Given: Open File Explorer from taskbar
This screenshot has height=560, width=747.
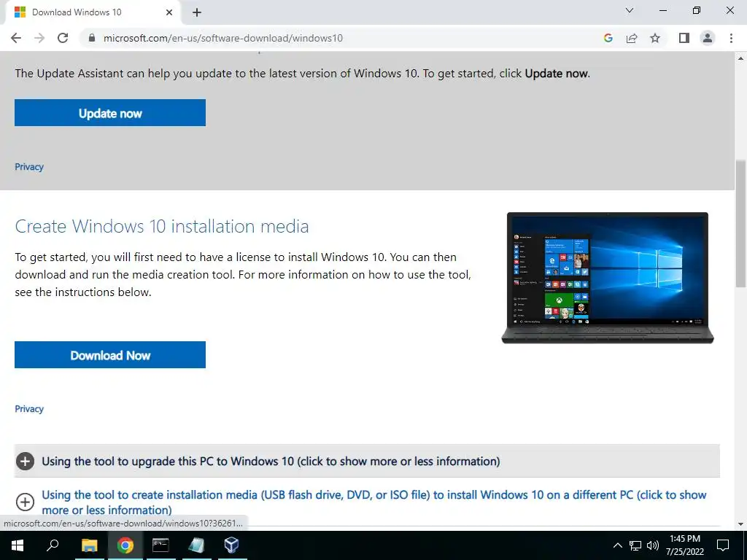Looking at the screenshot, I should pos(89,545).
